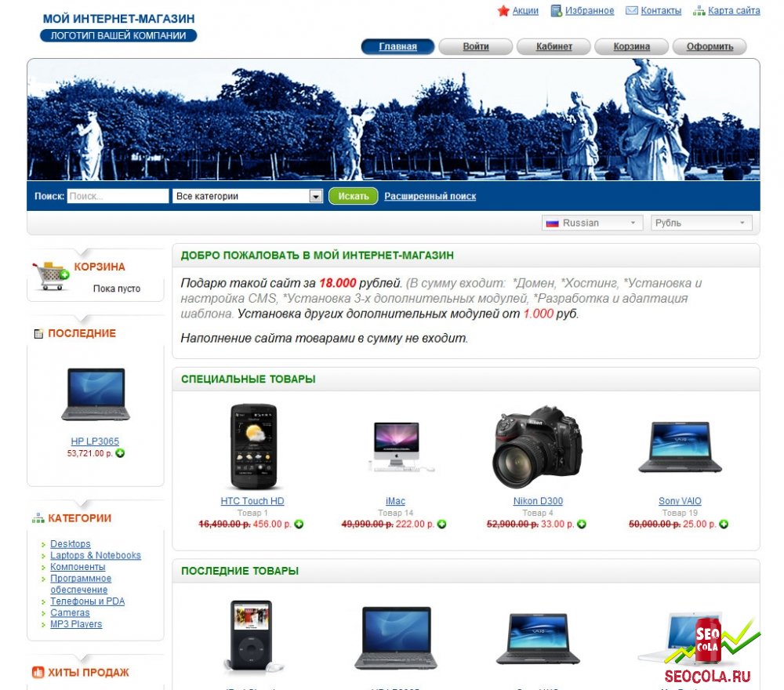Viewport: 784px width, 690px height.
Task: Click the Хиты продаж orange icon
Action: [38, 673]
